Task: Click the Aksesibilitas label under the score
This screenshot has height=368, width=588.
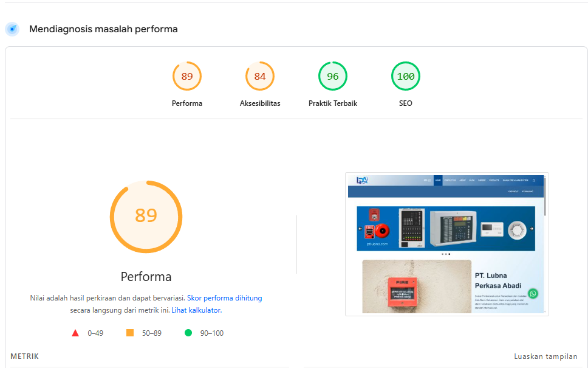Action: [260, 103]
